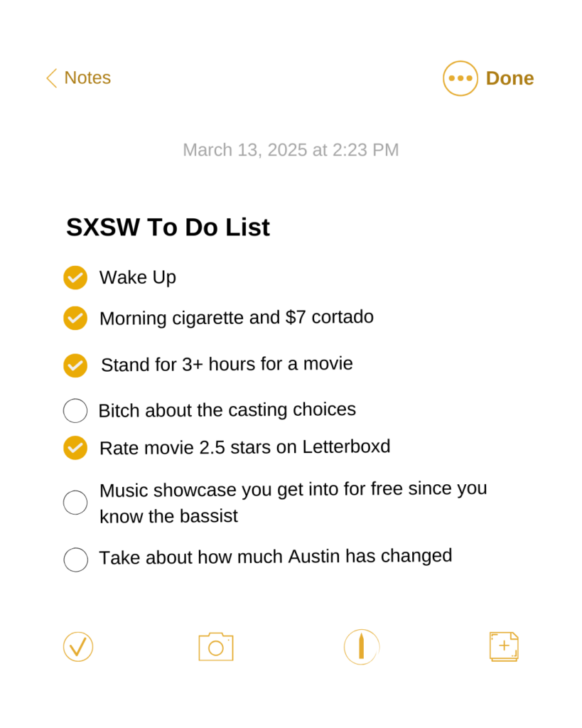582x728 pixels.
Task: Tap the back chevron beside Notes
Action: pyautogui.click(x=51, y=78)
